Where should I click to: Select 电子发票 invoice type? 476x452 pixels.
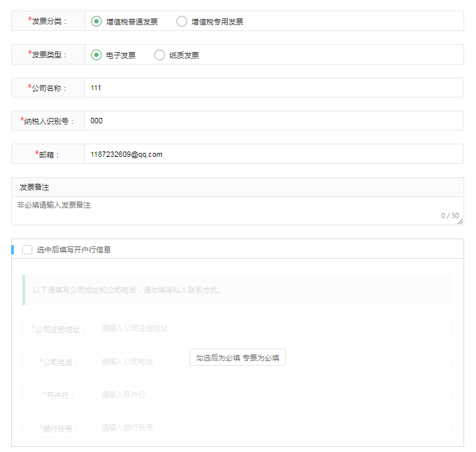tap(97, 55)
